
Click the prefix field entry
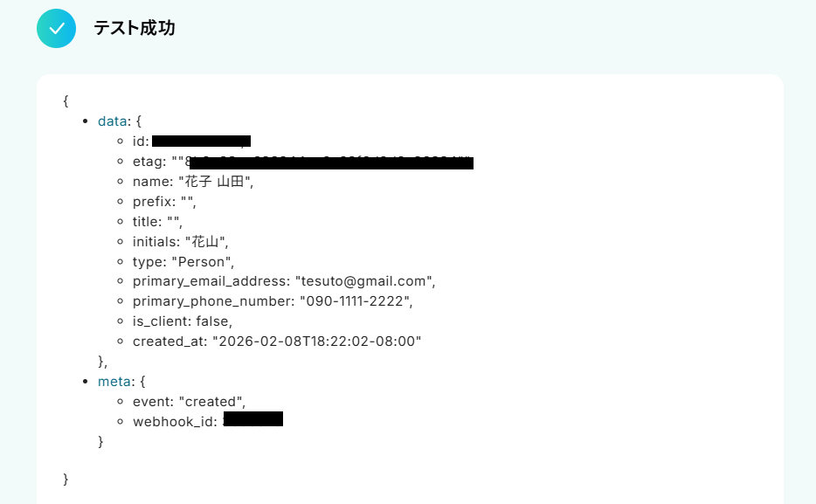[164, 202]
